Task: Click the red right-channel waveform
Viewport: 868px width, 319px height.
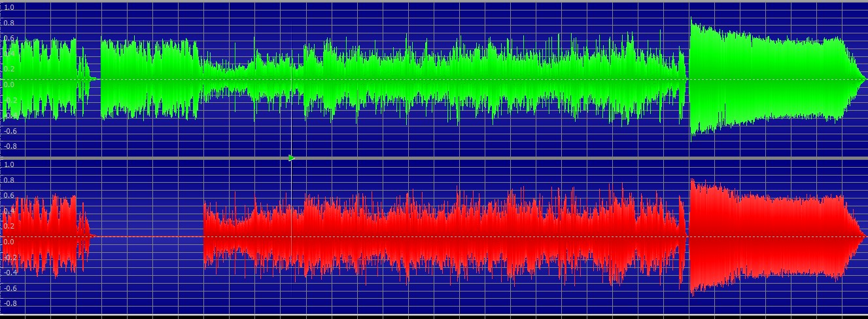Action: click(434, 236)
